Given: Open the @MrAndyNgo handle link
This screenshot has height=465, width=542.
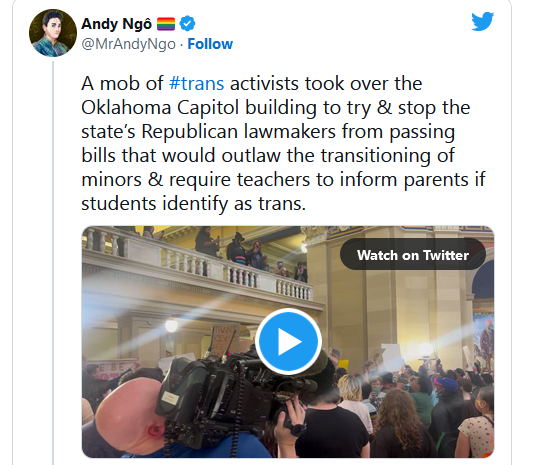Looking at the screenshot, I should point(128,44).
